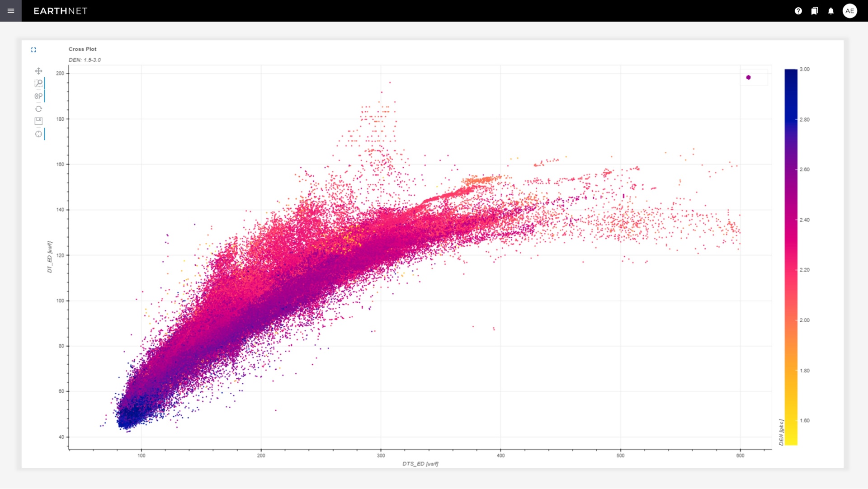Screen dimensions: 868x489
Task: Open the notifications bell
Action: pos(831,11)
